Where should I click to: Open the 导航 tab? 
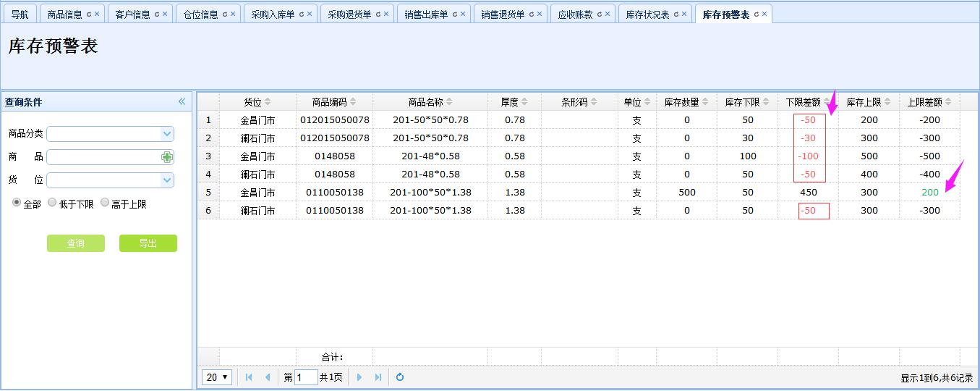point(20,14)
